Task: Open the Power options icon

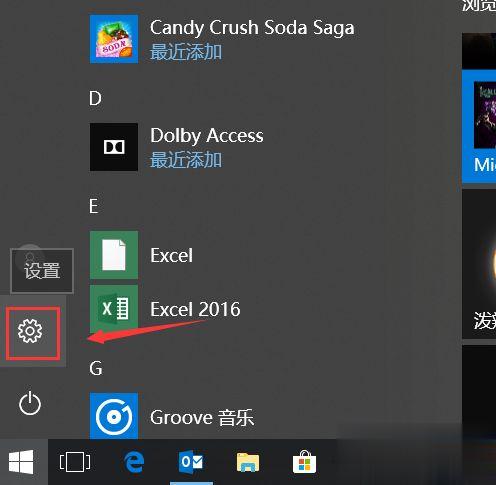Action: [x=30, y=403]
